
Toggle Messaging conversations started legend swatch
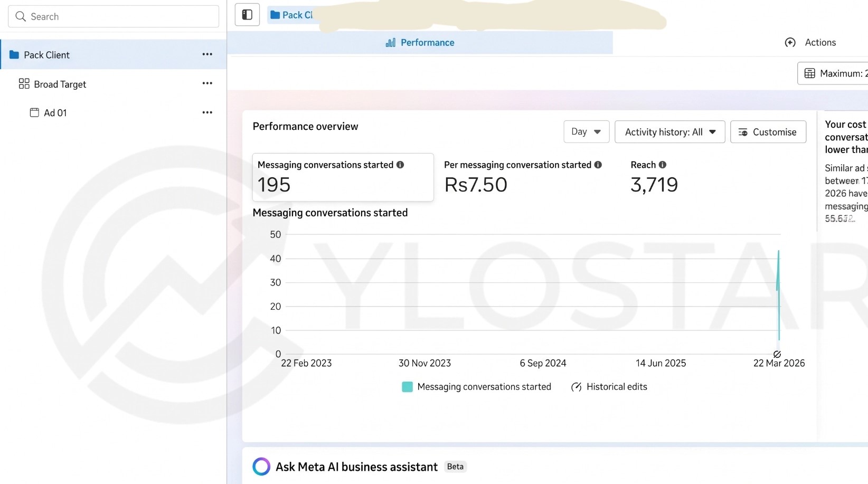pos(407,387)
